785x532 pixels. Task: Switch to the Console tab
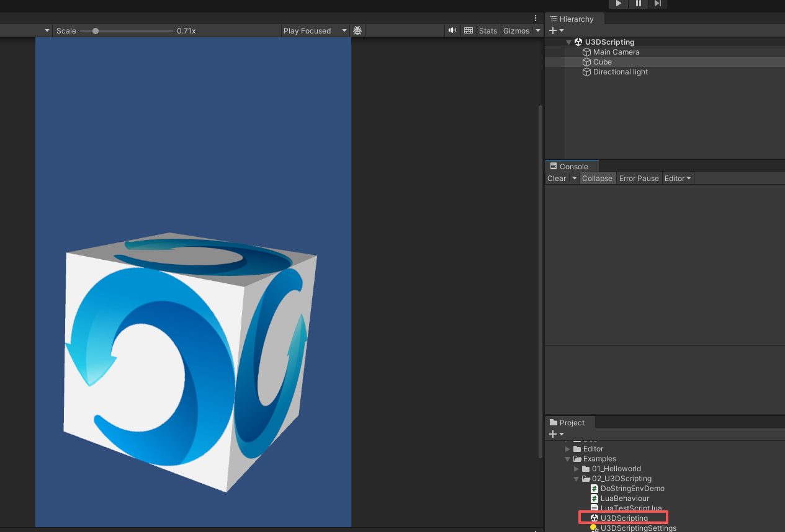coord(571,166)
